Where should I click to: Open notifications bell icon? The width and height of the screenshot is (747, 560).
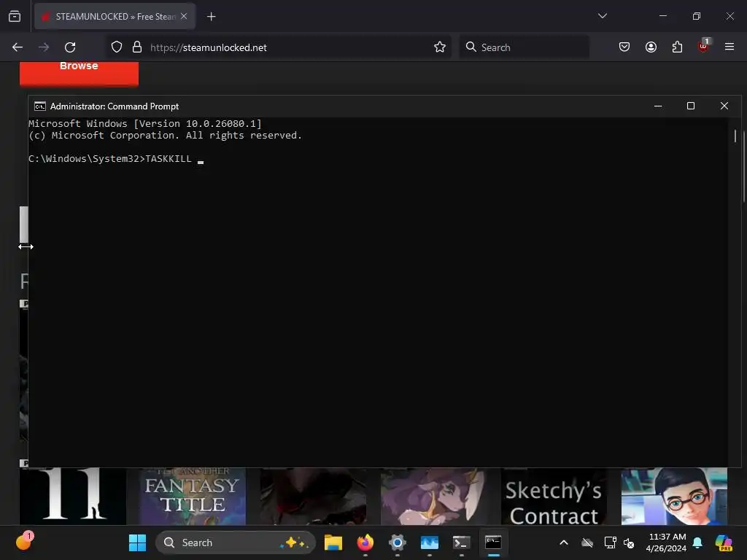(x=697, y=542)
